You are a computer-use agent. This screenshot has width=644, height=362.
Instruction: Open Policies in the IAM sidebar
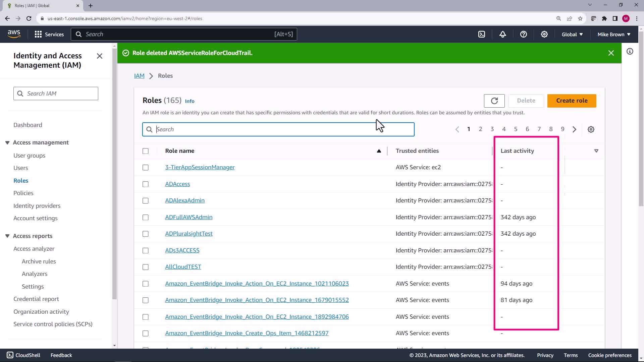coord(23,193)
